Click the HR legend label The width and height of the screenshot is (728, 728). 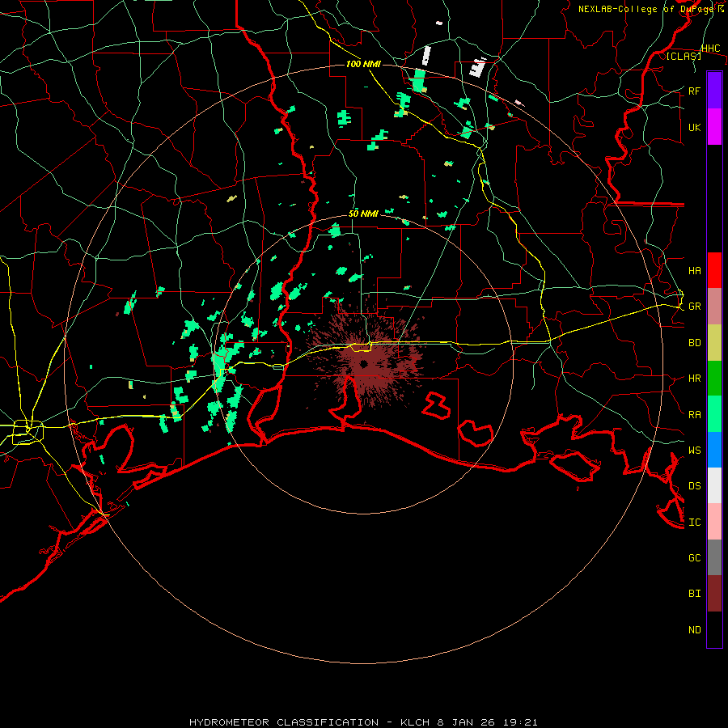[694, 379]
